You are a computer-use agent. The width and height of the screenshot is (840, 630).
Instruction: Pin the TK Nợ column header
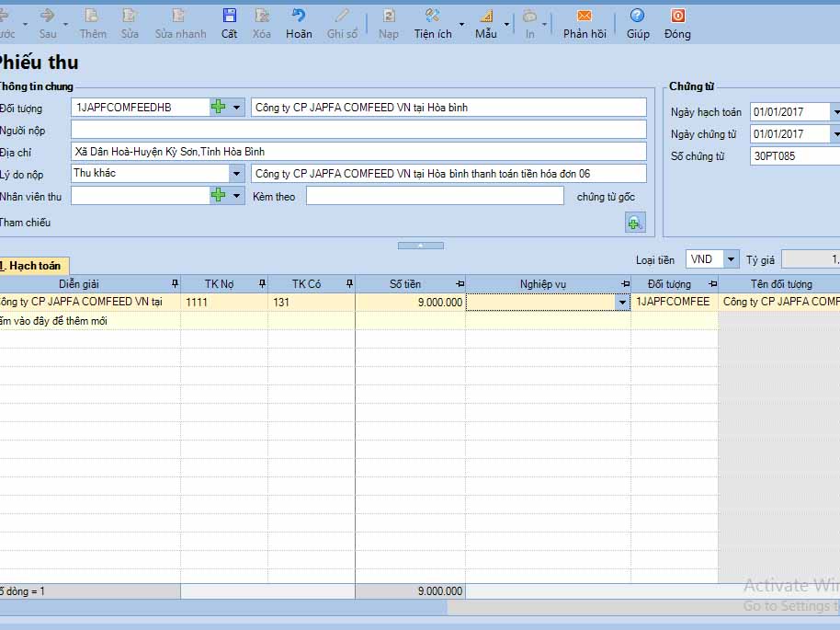[261, 284]
